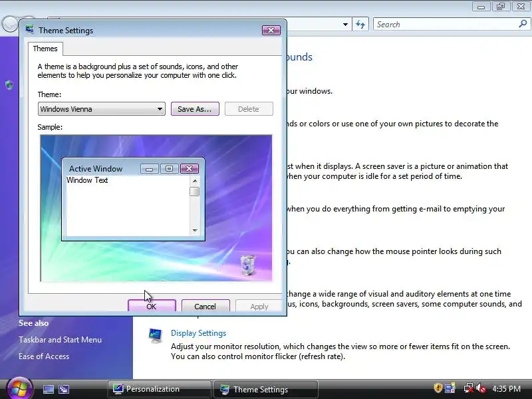Close the Personalization window

pyautogui.click(x=521, y=7)
